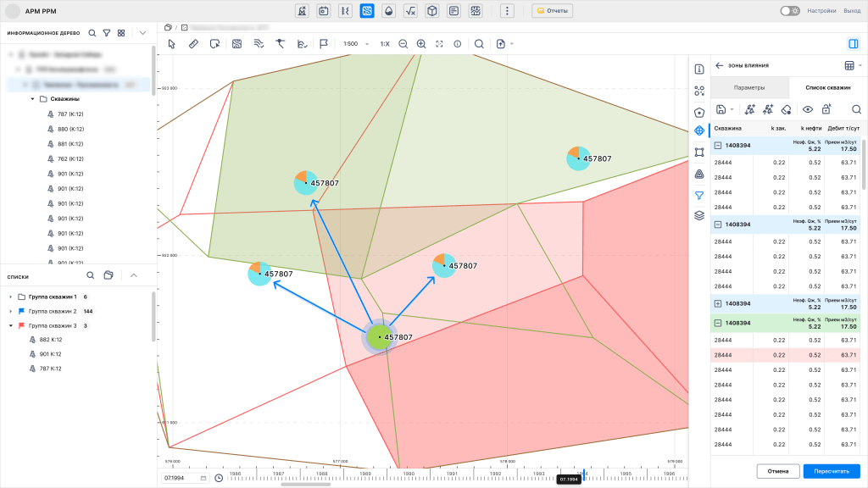Expand Группа скважин 2 list

click(x=10, y=311)
